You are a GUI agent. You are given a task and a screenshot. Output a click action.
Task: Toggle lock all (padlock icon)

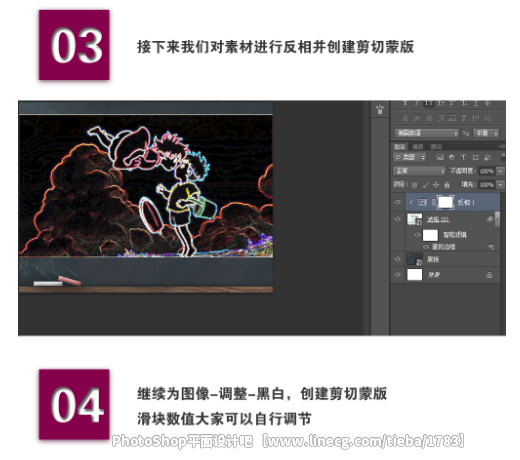tap(447, 185)
